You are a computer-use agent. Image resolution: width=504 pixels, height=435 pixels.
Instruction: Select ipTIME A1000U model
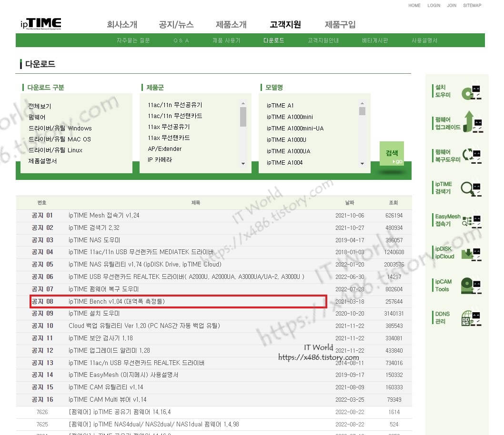(286, 139)
